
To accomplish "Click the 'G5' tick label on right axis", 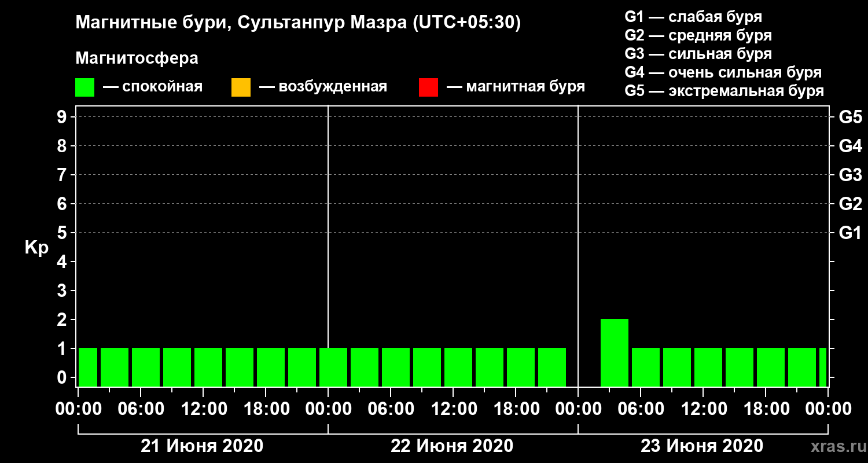I will [x=850, y=117].
